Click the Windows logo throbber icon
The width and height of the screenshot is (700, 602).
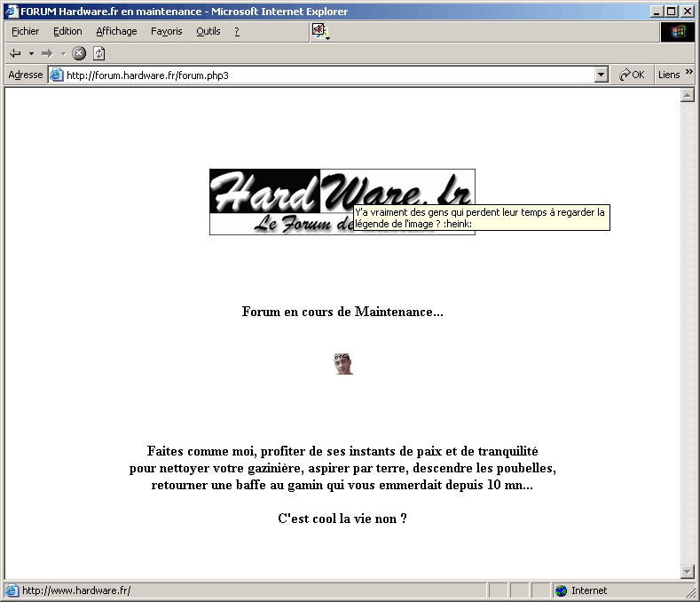coord(679,31)
